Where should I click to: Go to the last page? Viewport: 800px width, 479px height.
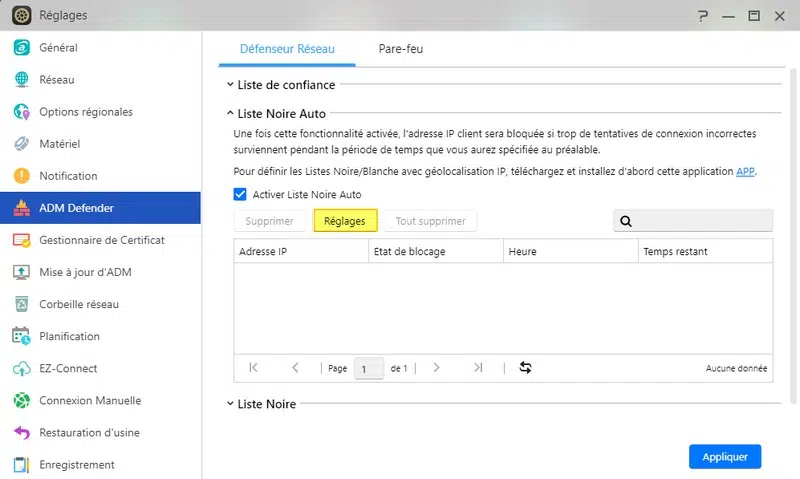point(478,367)
